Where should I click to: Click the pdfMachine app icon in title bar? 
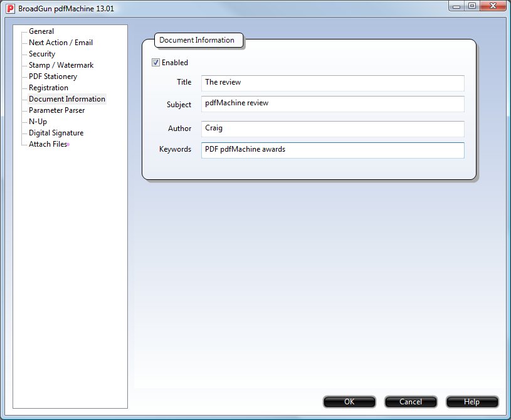[10, 8]
